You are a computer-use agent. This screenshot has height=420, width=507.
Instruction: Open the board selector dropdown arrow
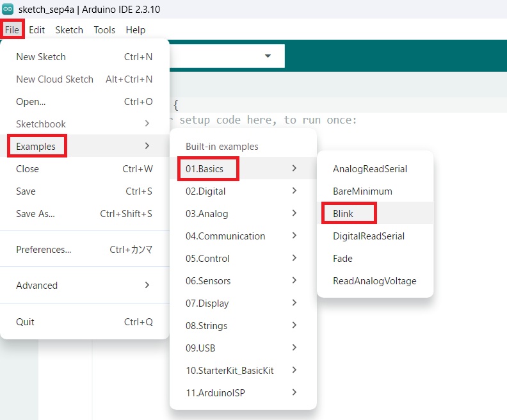click(268, 56)
